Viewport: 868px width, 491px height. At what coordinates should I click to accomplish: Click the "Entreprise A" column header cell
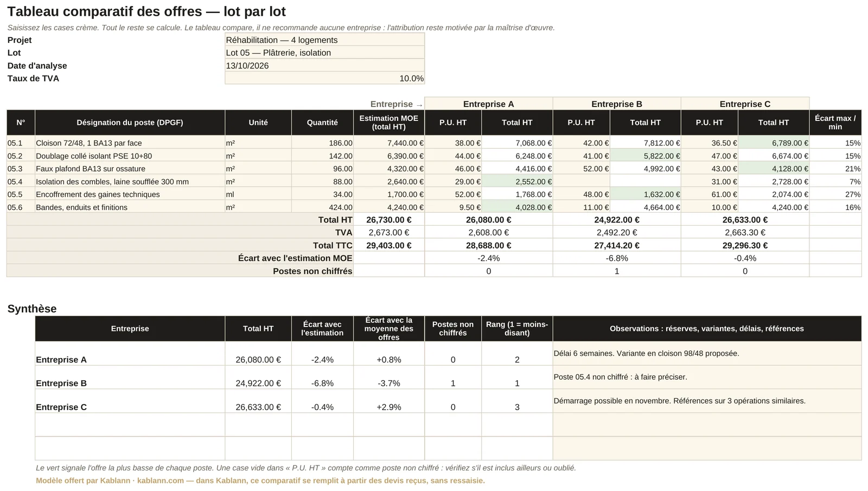pyautogui.click(x=488, y=104)
